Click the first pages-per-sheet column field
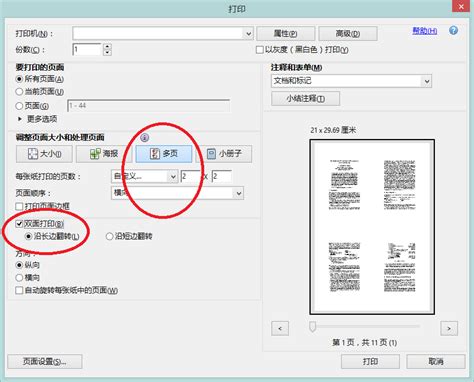Image resolution: width=474 pixels, height=382 pixels. (x=190, y=176)
